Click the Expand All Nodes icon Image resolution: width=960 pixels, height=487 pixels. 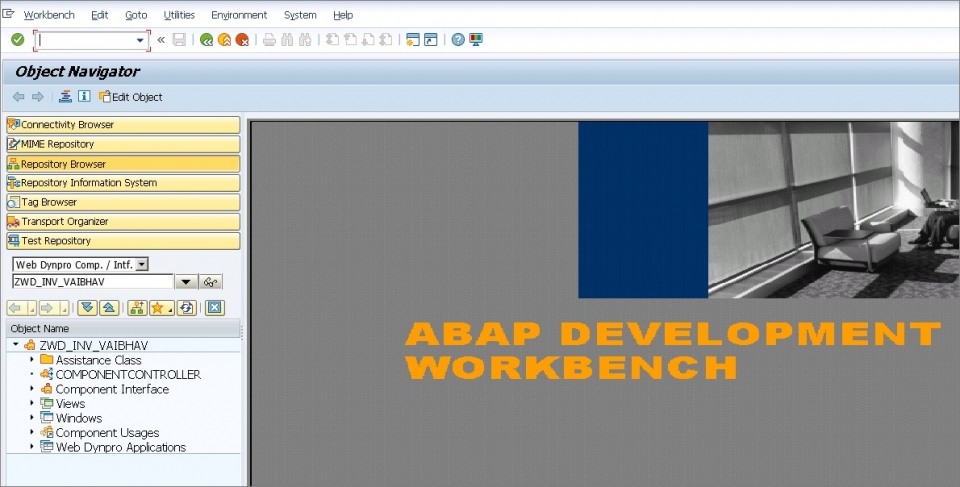(x=88, y=308)
